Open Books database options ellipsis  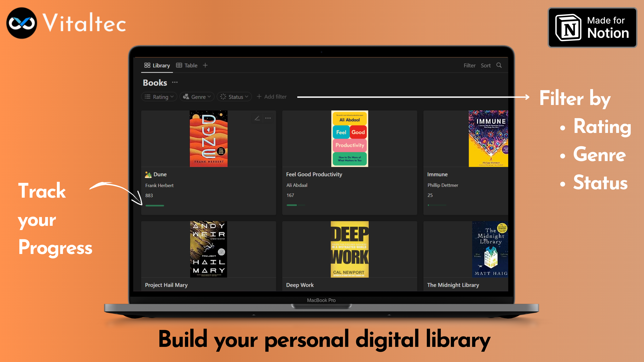175,82
